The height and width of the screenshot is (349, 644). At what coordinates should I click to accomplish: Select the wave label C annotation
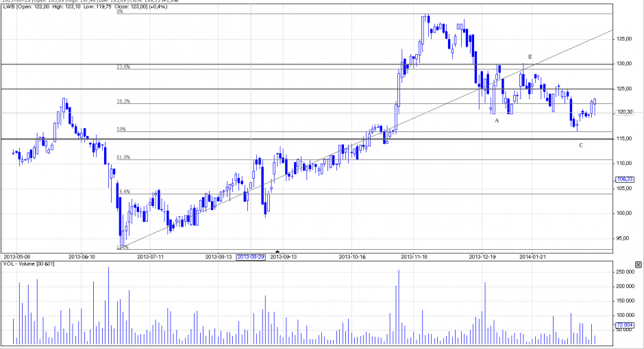coord(581,145)
